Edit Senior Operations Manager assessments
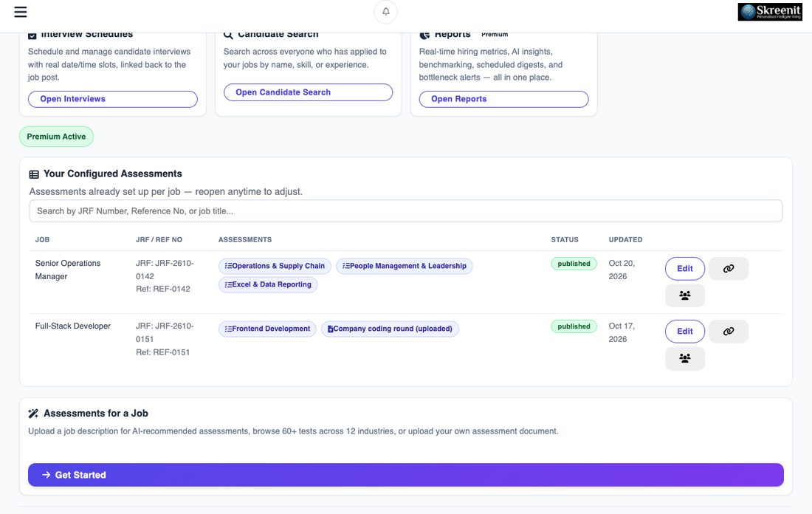812x514 pixels. (684, 268)
